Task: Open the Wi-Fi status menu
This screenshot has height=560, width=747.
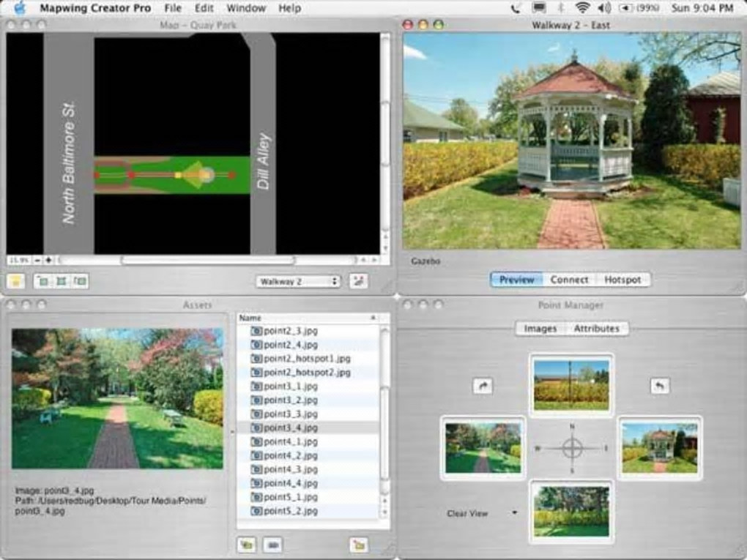Action: (582, 8)
